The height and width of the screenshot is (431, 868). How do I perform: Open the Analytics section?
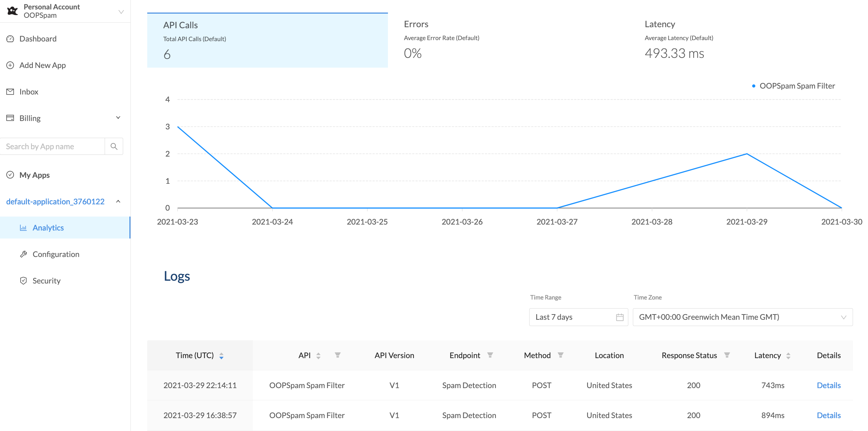[x=65, y=228]
